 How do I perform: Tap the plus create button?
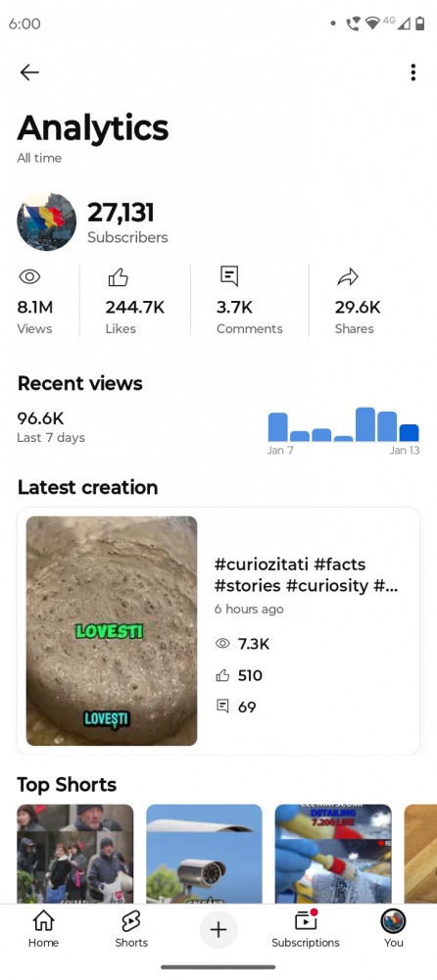pos(218,929)
